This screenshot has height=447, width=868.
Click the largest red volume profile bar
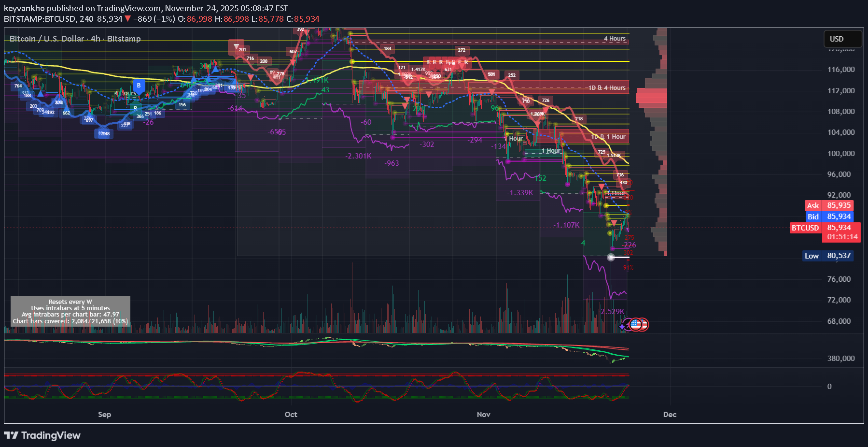pos(651,97)
